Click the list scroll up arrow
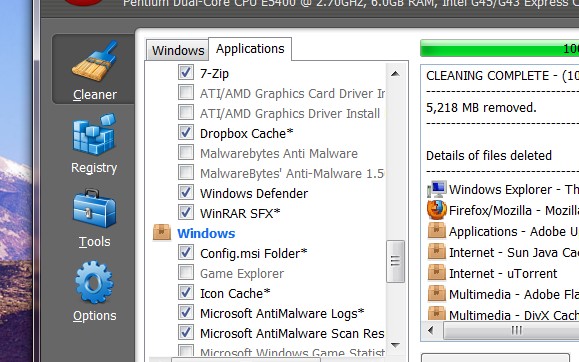 coord(395,74)
